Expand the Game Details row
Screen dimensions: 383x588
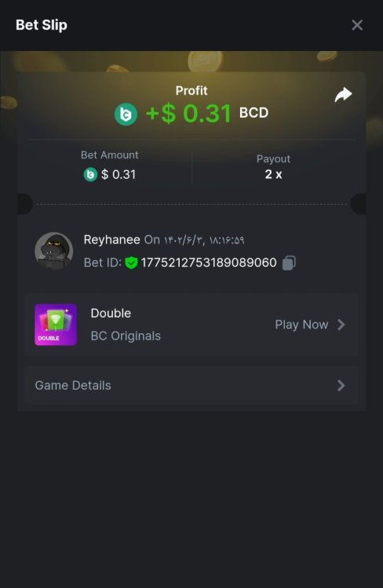click(x=191, y=386)
